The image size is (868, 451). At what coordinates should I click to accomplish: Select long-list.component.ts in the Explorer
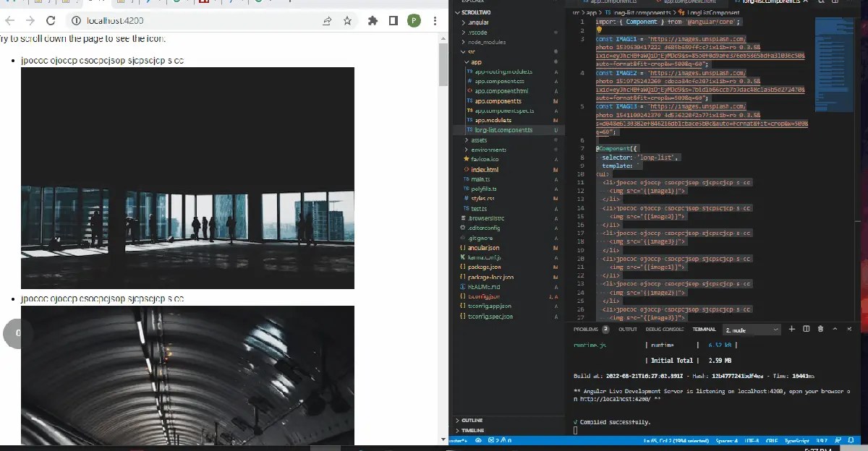(502, 131)
